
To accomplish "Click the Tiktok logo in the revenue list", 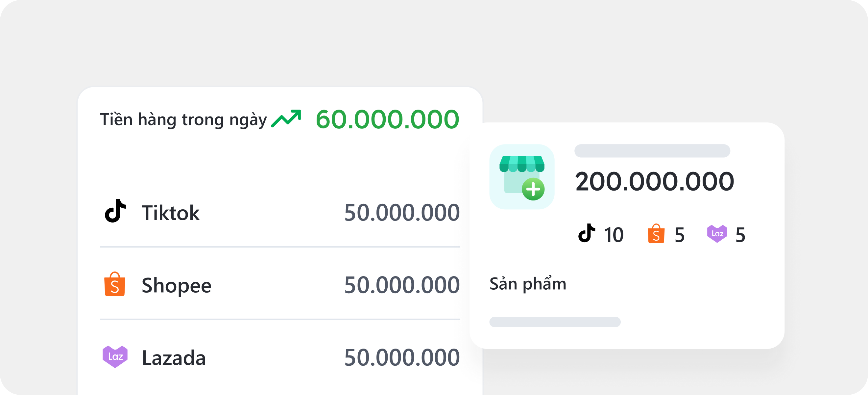I will click(x=115, y=211).
